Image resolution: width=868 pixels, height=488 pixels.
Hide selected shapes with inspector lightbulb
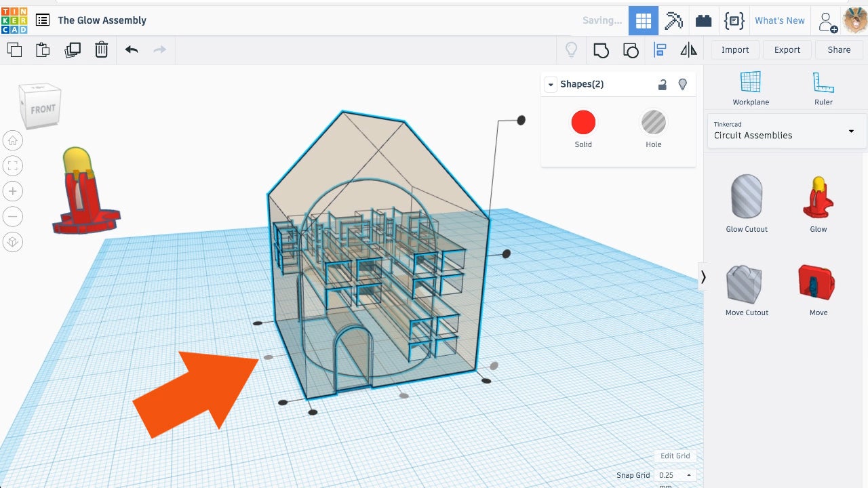coord(683,85)
